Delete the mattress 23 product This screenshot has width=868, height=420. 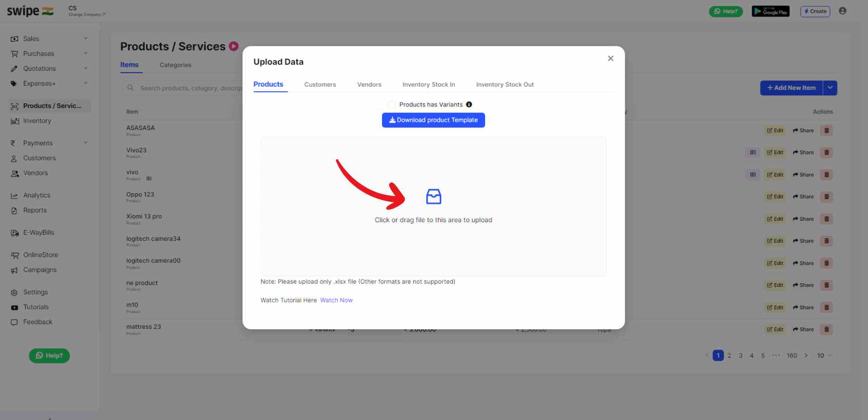point(826,330)
